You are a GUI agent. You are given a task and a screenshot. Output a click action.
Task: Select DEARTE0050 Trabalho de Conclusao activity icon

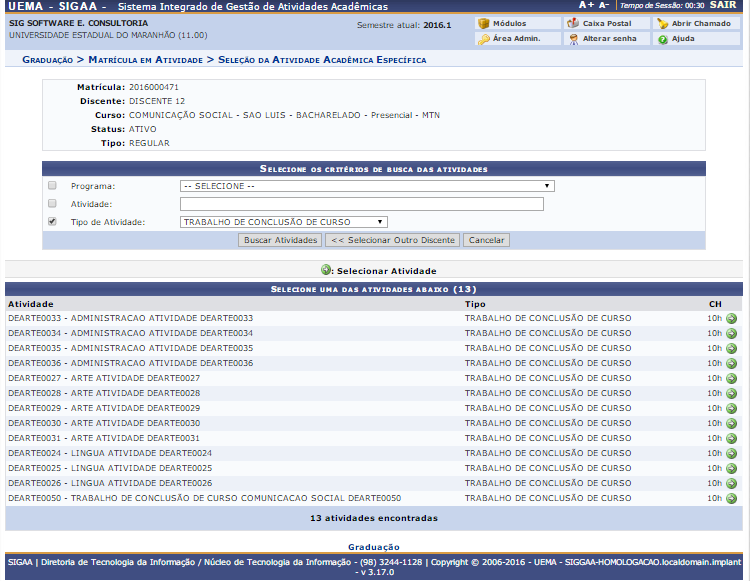tap(731, 499)
